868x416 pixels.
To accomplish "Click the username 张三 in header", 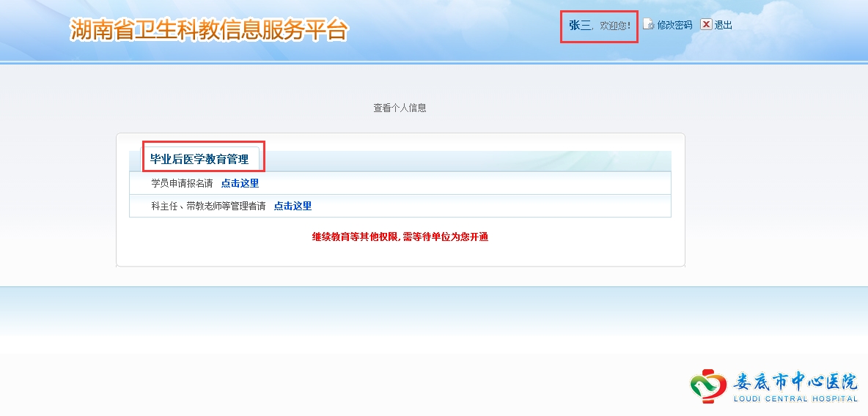I will click(x=579, y=25).
